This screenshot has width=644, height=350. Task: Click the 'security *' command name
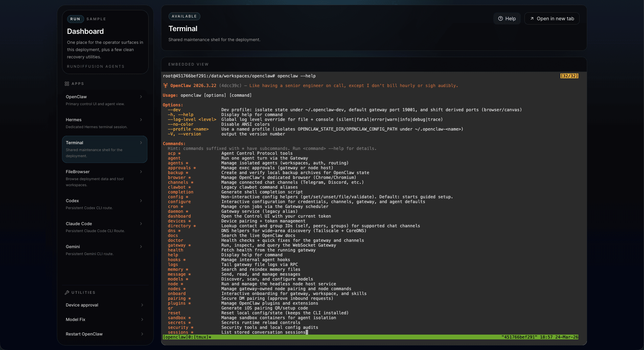(x=181, y=327)
